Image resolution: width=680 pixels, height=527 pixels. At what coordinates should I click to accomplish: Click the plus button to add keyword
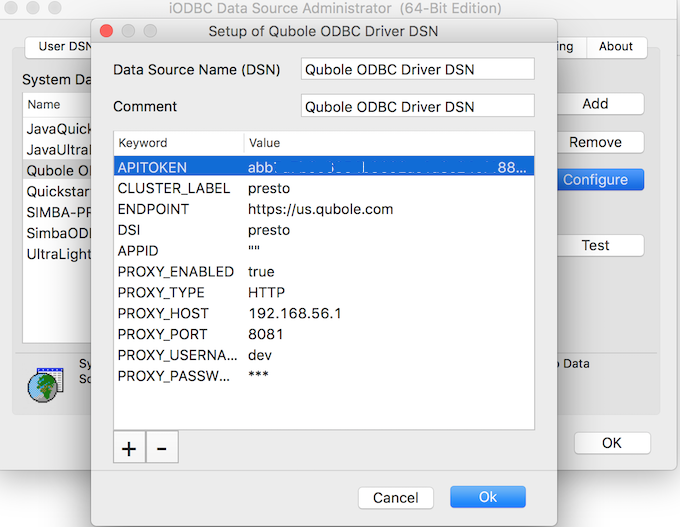point(129,447)
